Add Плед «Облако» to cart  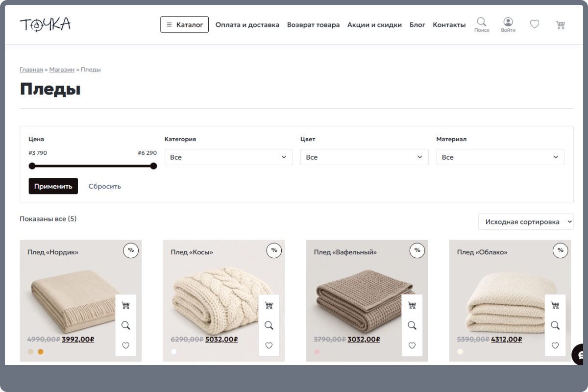(555, 305)
